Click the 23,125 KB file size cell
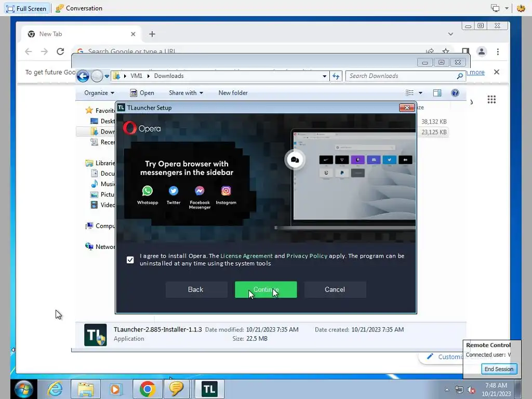This screenshot has width=532, height=399. [434, 132]
